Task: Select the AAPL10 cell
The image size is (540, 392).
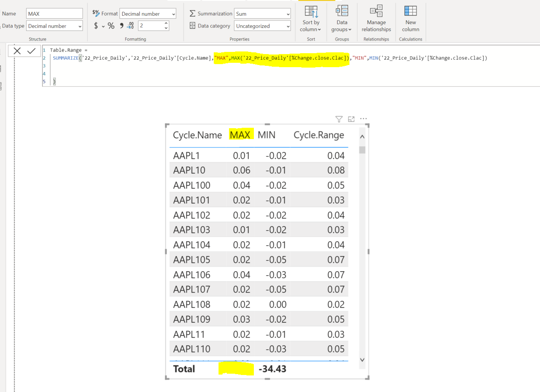Action: (x=189, y=170)
